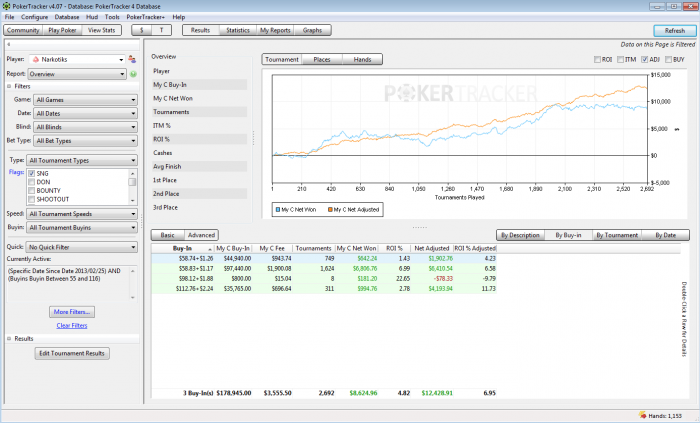Select the Hands graph tab
Screen dimensions: 700x423
point(362,59)
